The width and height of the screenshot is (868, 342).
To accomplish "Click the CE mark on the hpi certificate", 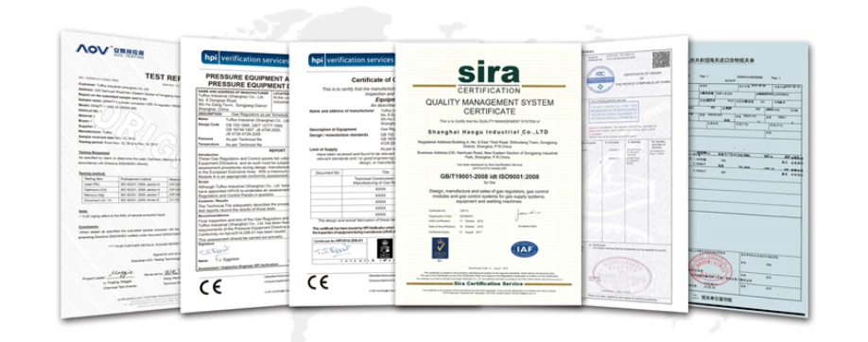I will tap(318, 282).
